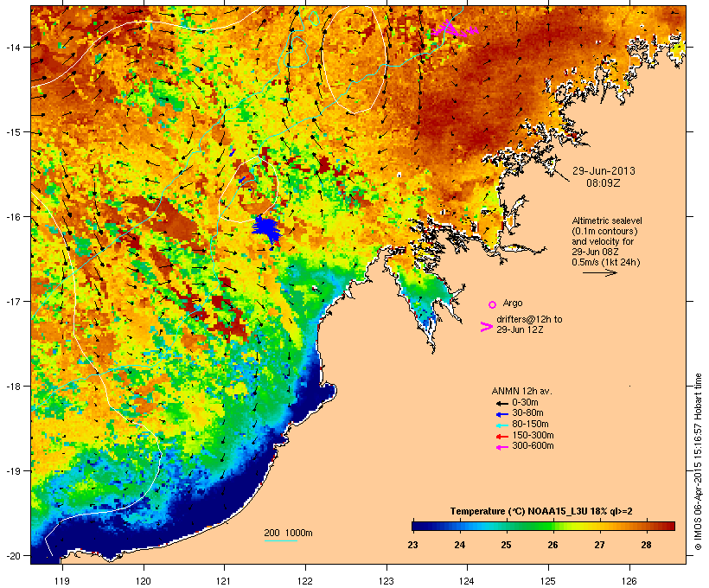Click the colorbar tick label 28
This screenshot has height=588, width=709.
646,545
